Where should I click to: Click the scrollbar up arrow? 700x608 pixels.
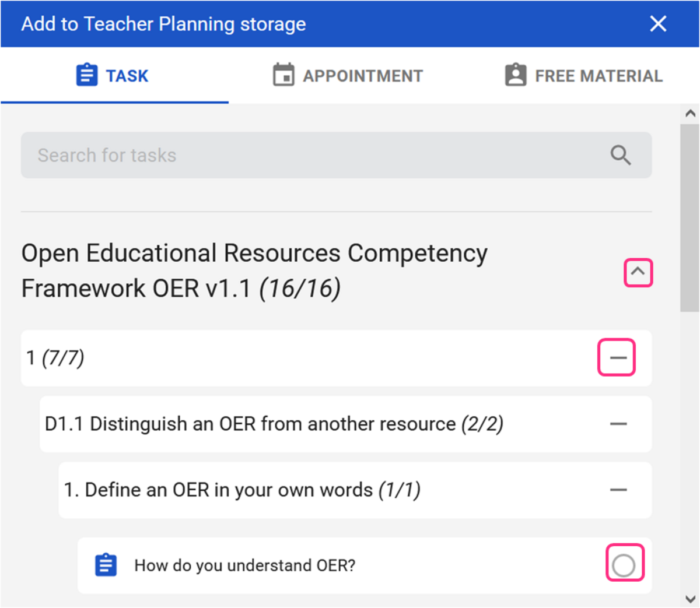[690, 114]
